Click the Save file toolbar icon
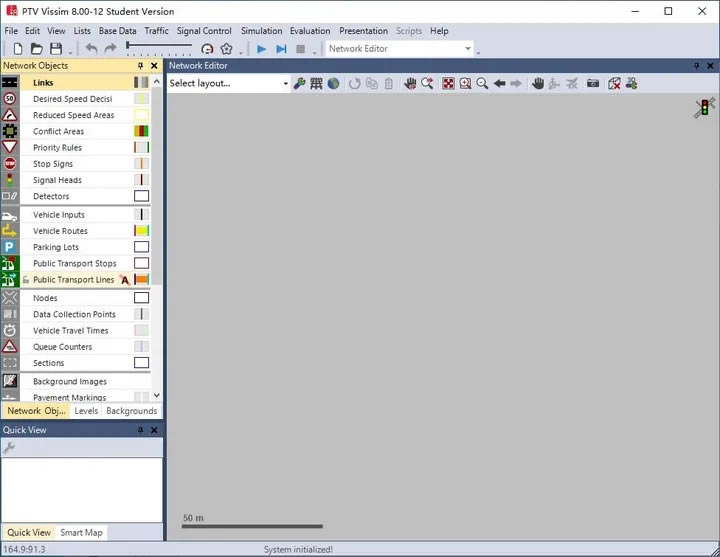 56,49
